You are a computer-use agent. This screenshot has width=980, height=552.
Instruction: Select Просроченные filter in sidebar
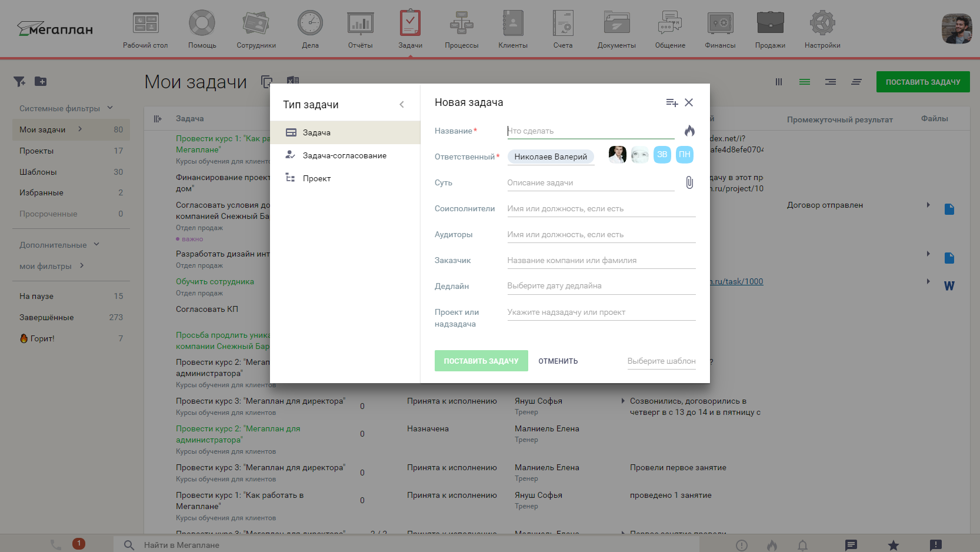pos(71,214)
